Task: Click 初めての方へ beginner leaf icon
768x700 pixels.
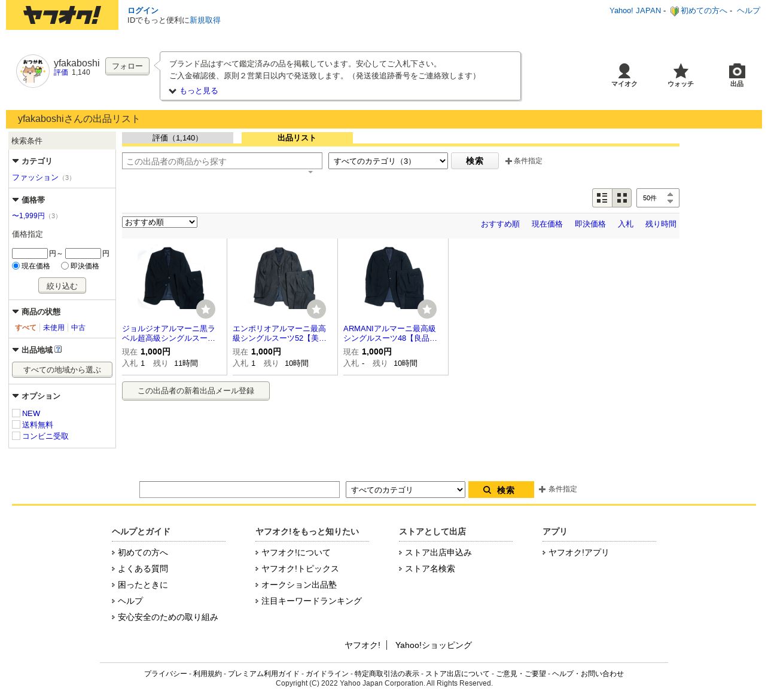Action: pos(674,11)
